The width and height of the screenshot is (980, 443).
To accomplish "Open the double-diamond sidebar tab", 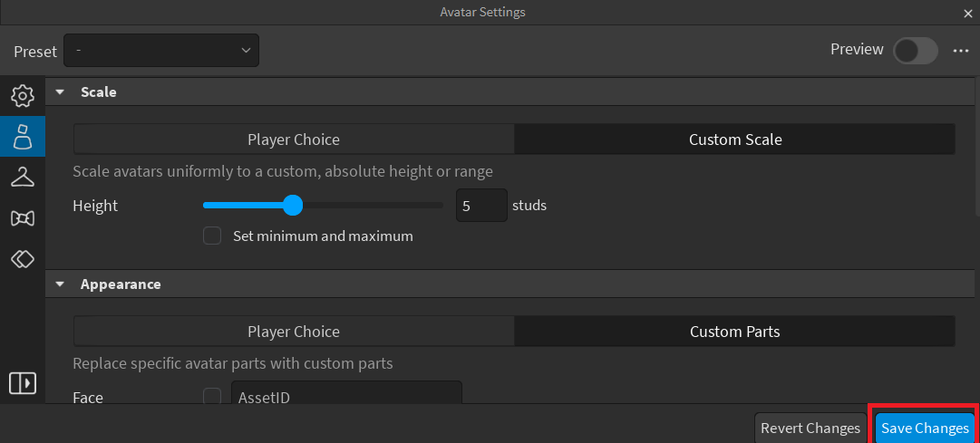I will tap(23, 259).
